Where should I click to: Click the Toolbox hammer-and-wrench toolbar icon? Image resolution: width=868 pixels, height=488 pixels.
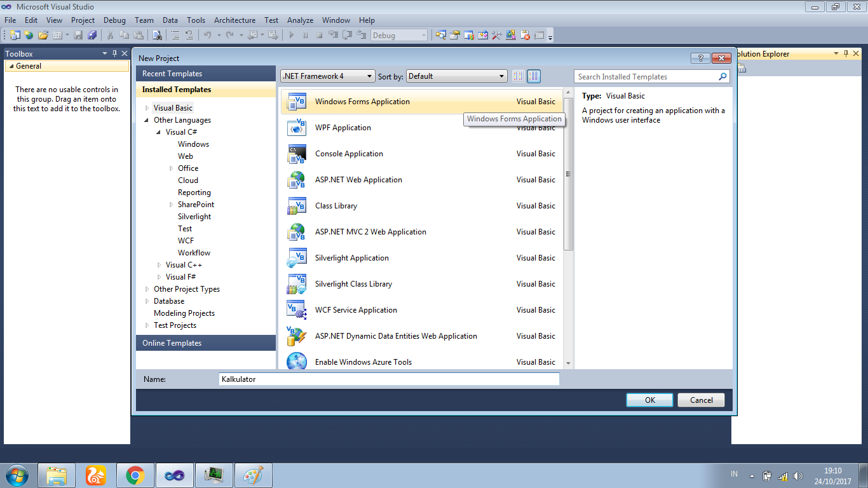click(x=498, y=36)
